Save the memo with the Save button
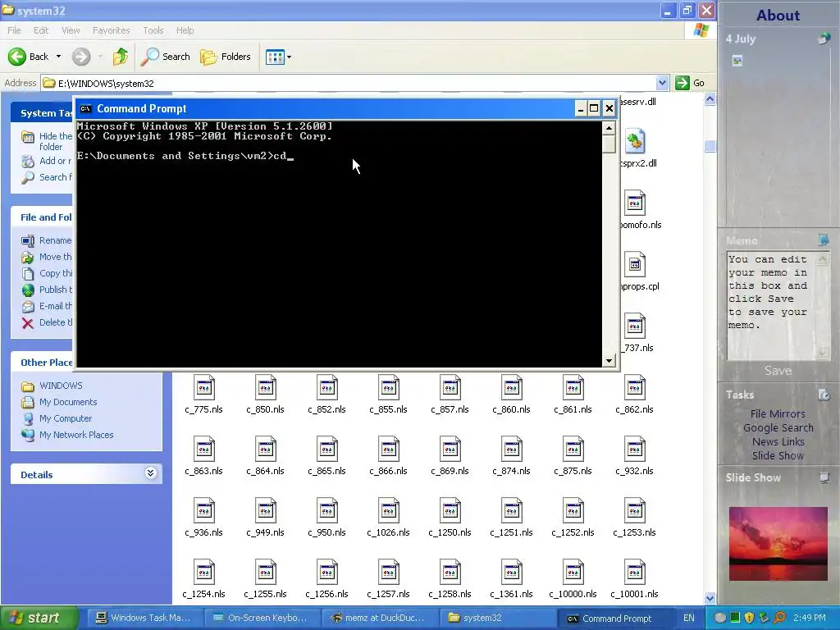The width and height of the screenshot is (840, 630). [x=778, y=371]
